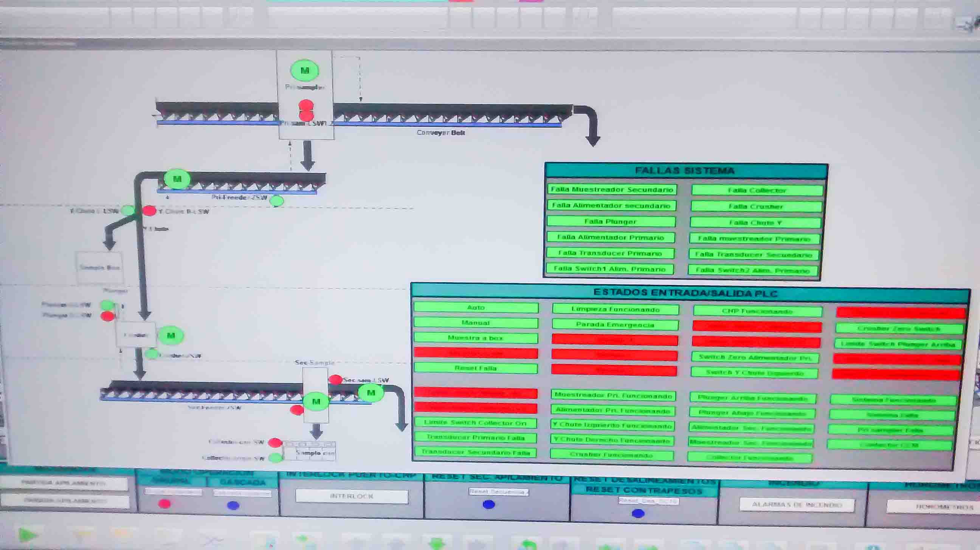Image resolution: width=980 pixels, height=550 pixels.
Task: Click the Falla Crusher indicator
Action: tap(755, 206)
